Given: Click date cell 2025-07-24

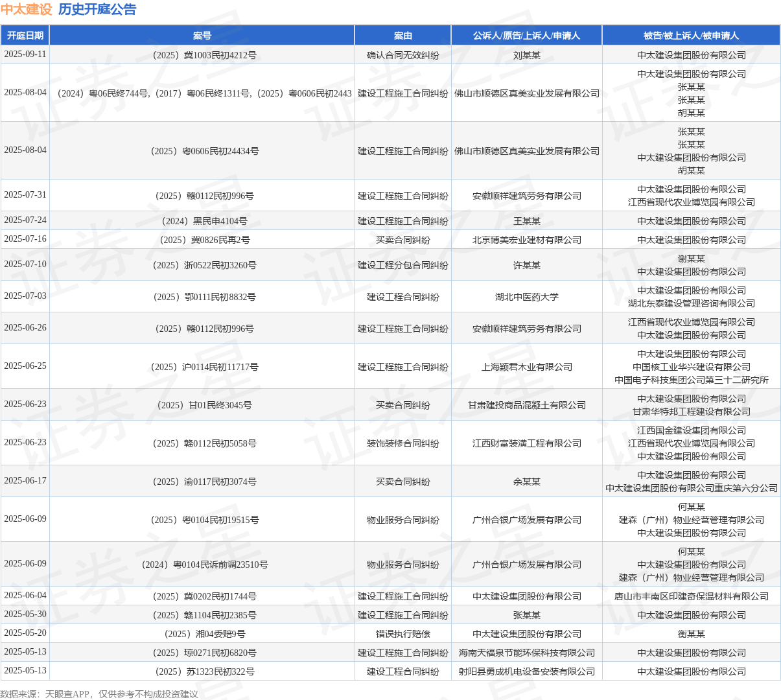Looking at the screenshot, I should (x=25, y=220).
